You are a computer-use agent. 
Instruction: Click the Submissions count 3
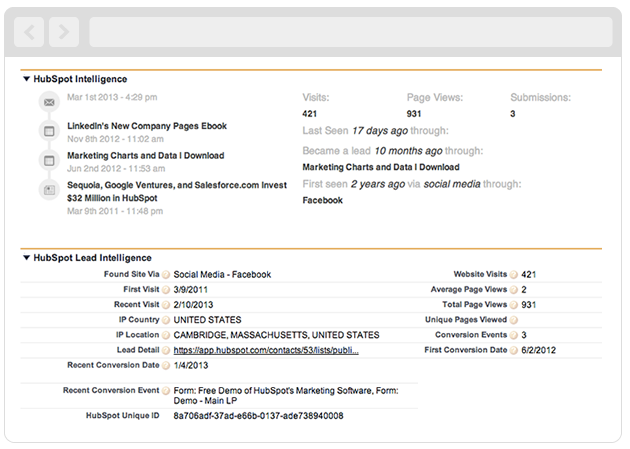click(513, 114)
